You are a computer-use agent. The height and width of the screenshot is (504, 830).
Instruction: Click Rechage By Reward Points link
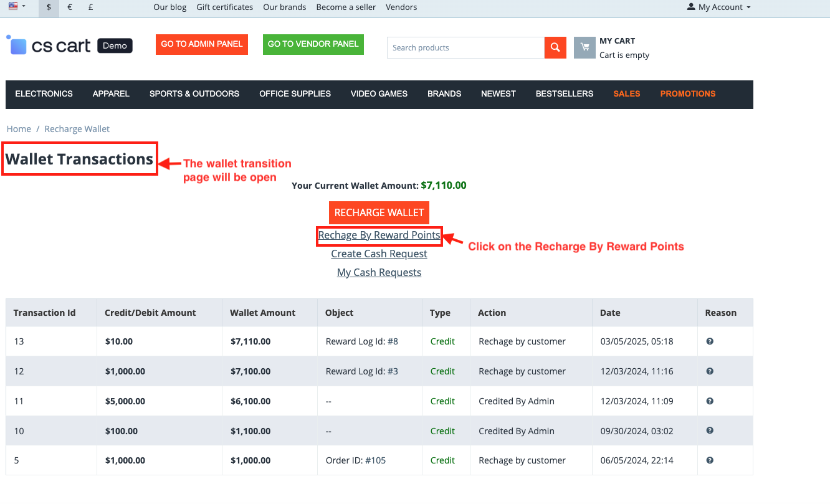point(379,235)
